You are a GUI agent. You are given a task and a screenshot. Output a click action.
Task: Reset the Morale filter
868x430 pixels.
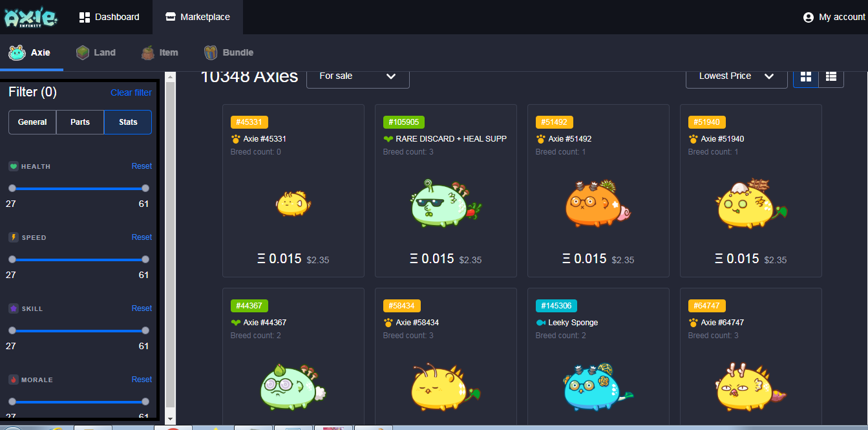pyautogui.click(x=142, y=380)
